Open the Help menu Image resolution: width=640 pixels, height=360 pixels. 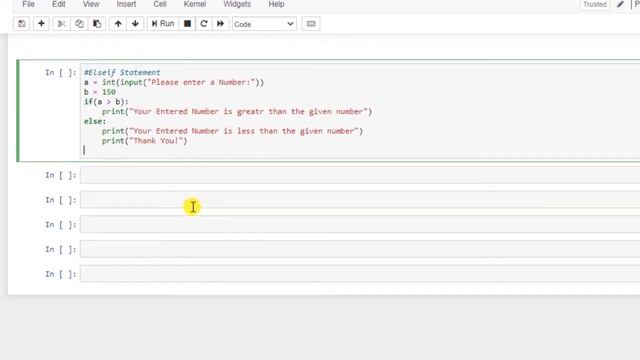pyautogui.click(x=276, y=4)
